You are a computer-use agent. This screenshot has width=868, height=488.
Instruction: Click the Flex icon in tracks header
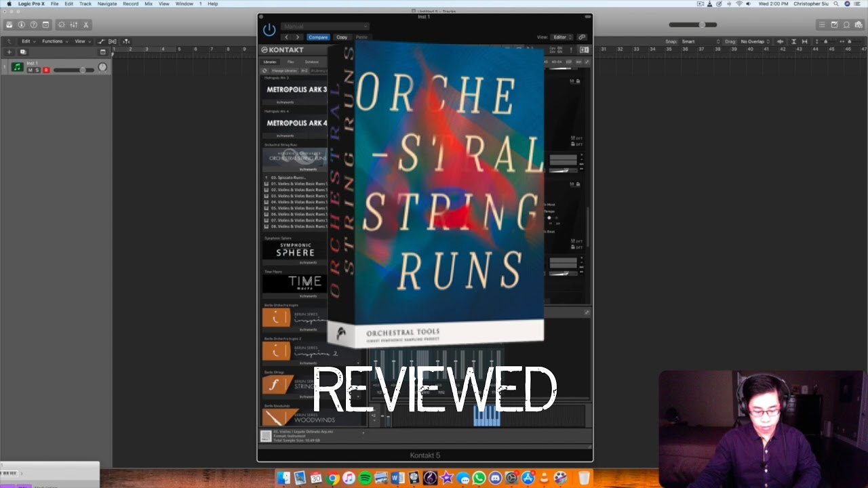coord(113,41)
